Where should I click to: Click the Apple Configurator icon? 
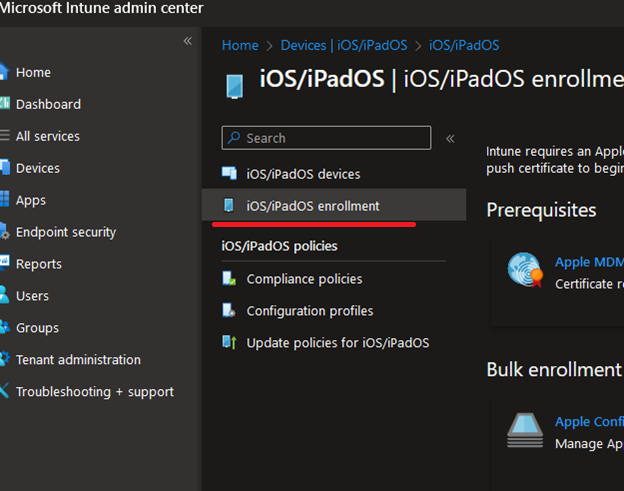click(x=525, y=431)
